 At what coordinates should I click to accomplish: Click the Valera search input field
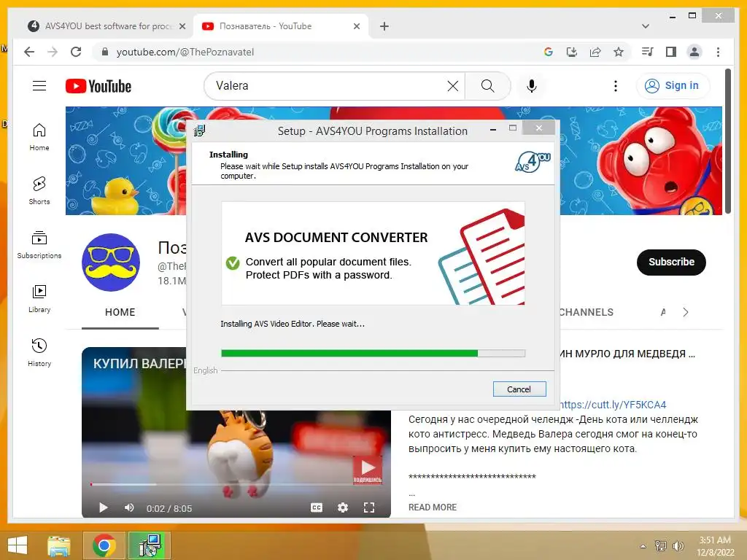coord(329,86)
